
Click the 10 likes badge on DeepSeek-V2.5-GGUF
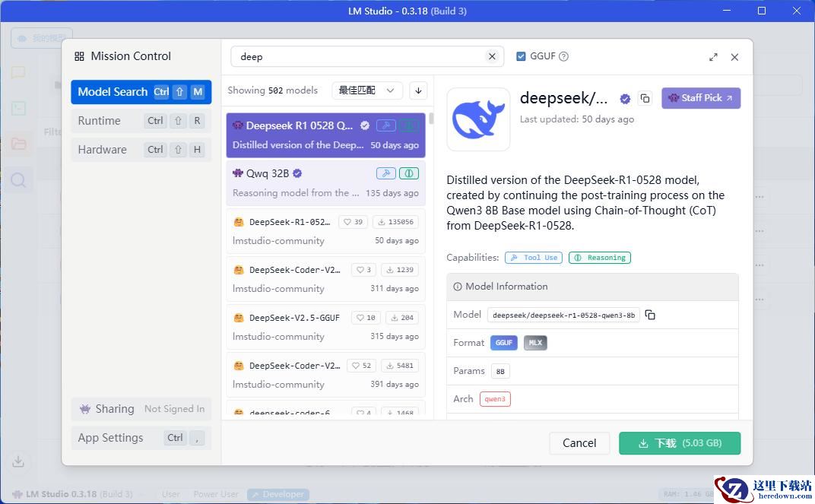(366, 318)
